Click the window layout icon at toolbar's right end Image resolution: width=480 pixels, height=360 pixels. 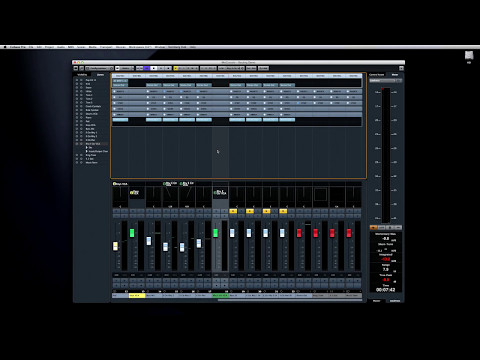click(401, 68)
